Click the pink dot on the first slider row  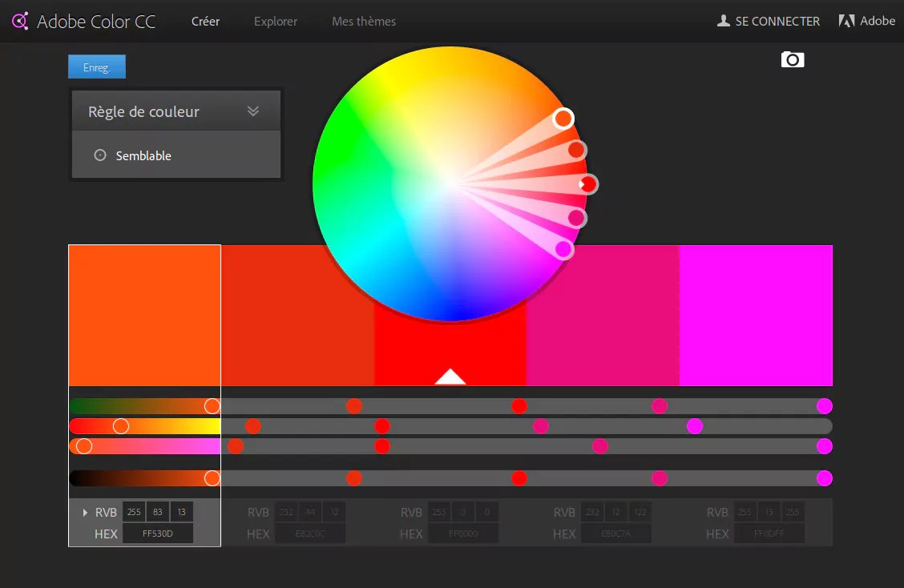(x=660, y=406)
